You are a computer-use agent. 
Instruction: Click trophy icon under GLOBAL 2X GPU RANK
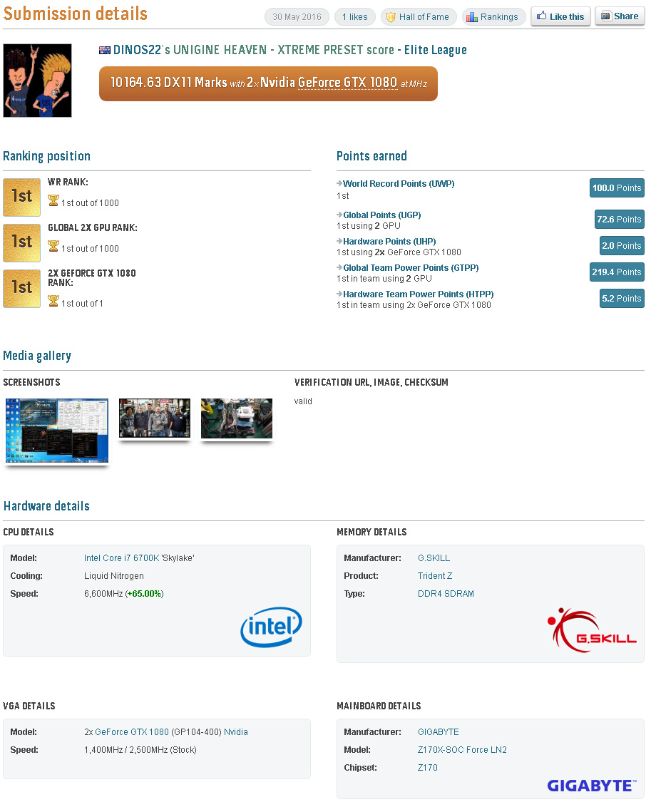[x=53, y=246]
